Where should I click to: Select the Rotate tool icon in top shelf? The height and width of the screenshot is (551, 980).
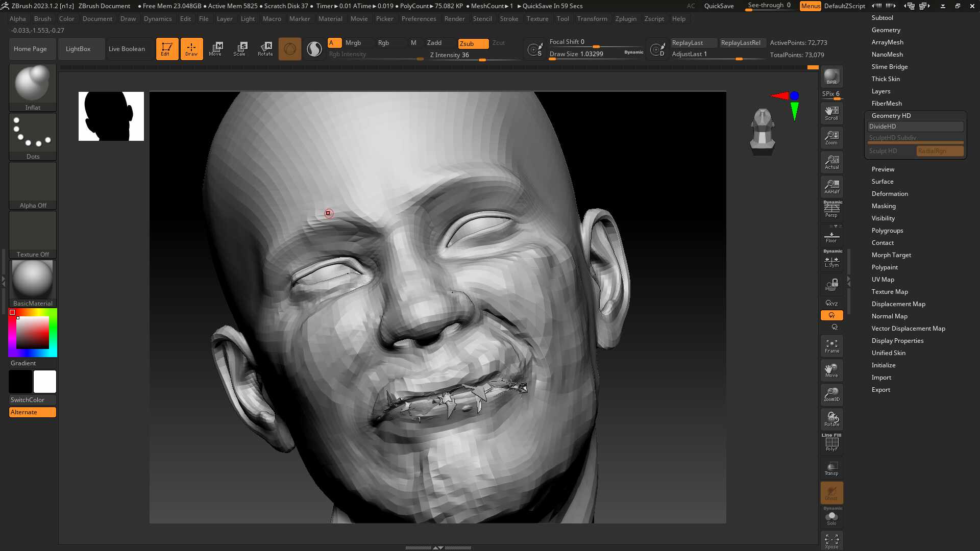[x=265, y=48]
